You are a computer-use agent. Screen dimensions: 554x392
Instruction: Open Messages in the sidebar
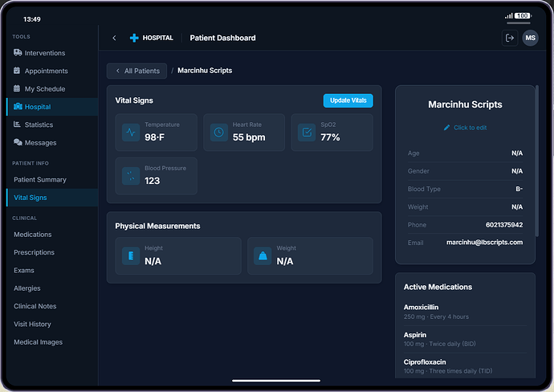click(x=40, y=143)
